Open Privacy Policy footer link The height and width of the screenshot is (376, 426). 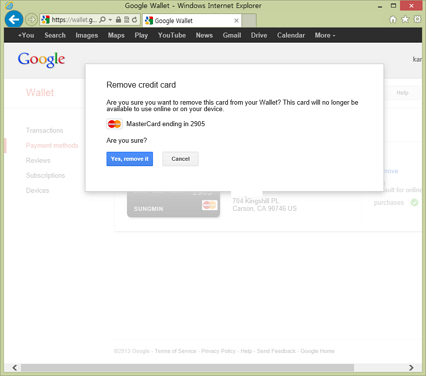(218, 351)
